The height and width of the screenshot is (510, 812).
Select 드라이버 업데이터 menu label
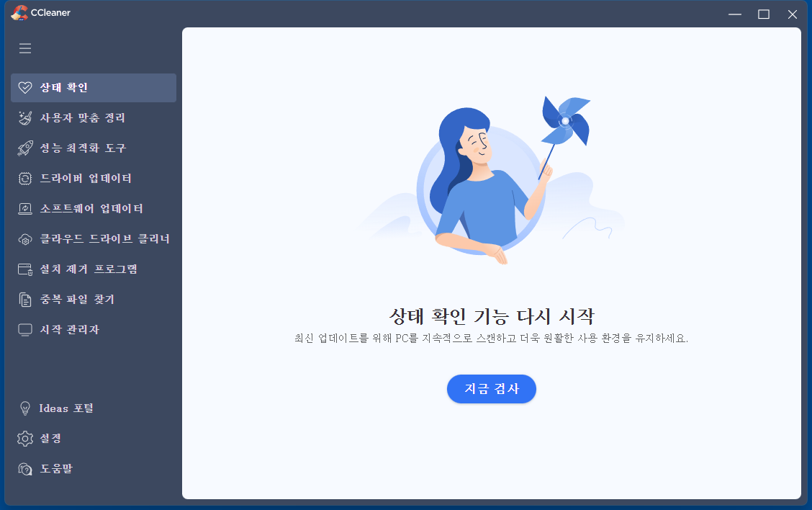[x=86, y=179]
